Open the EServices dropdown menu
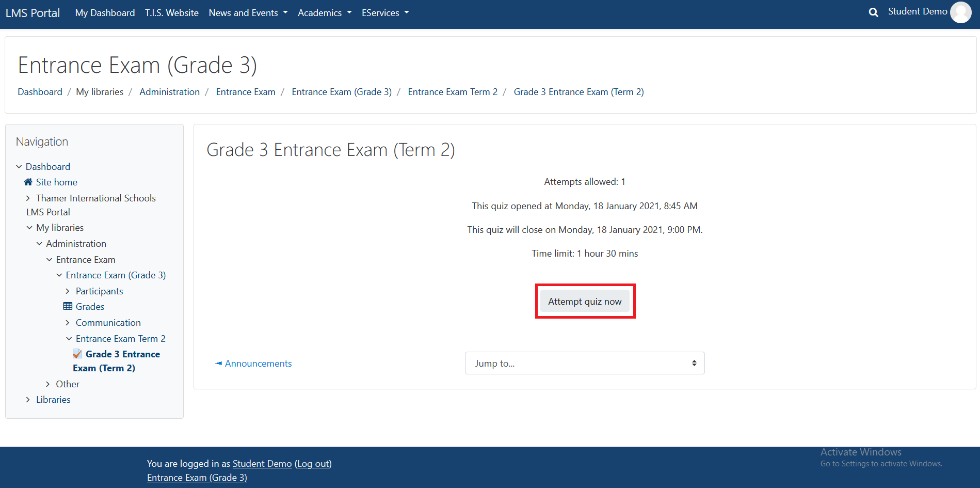The image size is (980, 488). (385, 12)
